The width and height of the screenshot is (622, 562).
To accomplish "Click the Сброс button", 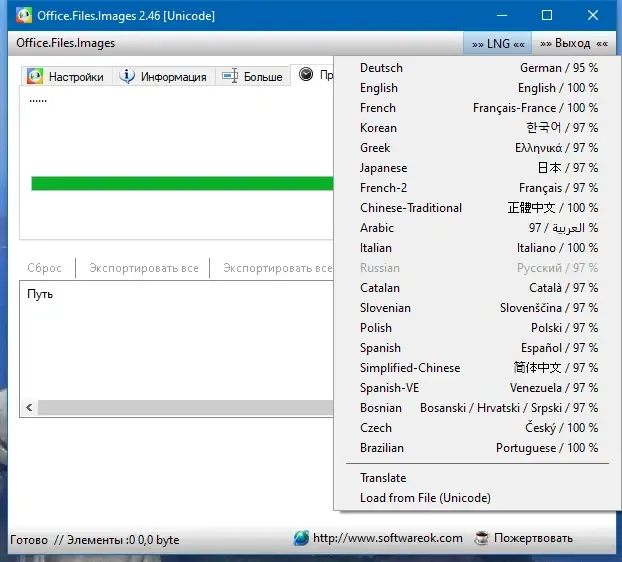I will click(x=44, y=268).
